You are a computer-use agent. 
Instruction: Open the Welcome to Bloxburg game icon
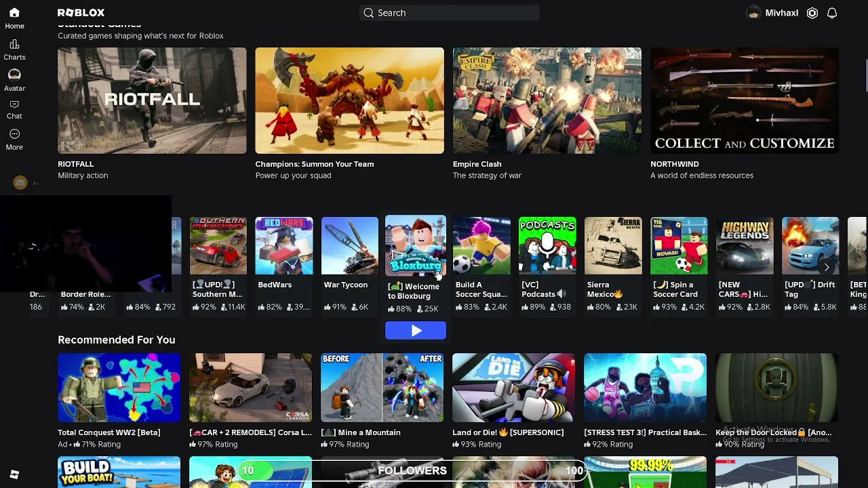pos(416,246)
